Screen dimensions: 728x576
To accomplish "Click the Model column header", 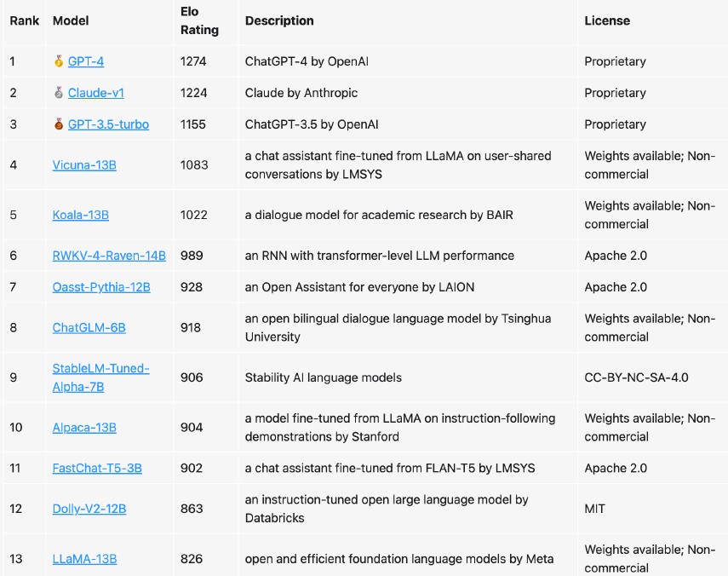I will tap(71, 20).
